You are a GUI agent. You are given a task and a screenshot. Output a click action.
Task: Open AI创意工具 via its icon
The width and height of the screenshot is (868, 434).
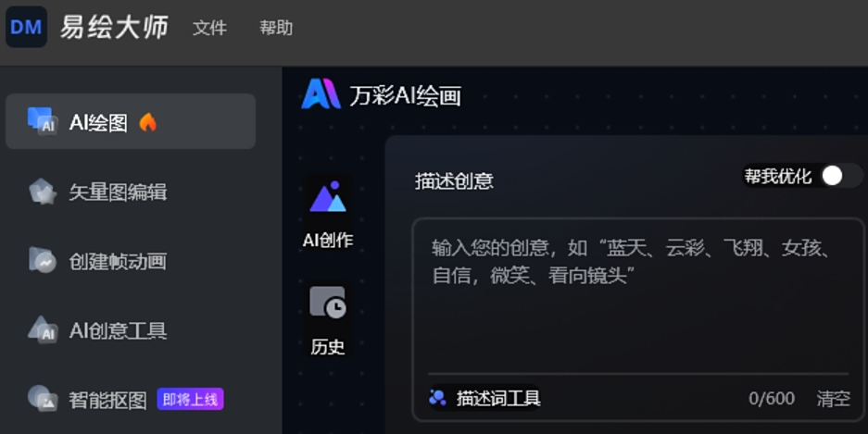click(43, 329)
